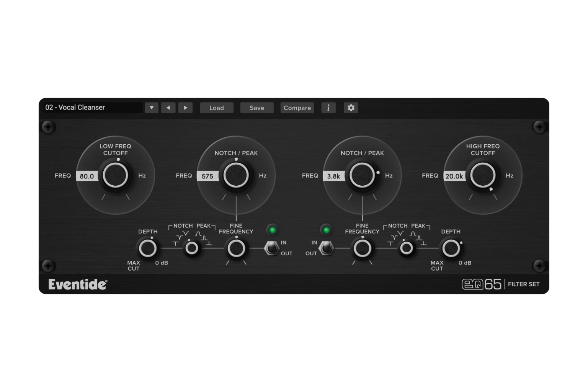This screenshot has height=392, width=588.
Task: Open the settings gear menu
Action: point(351,108)
